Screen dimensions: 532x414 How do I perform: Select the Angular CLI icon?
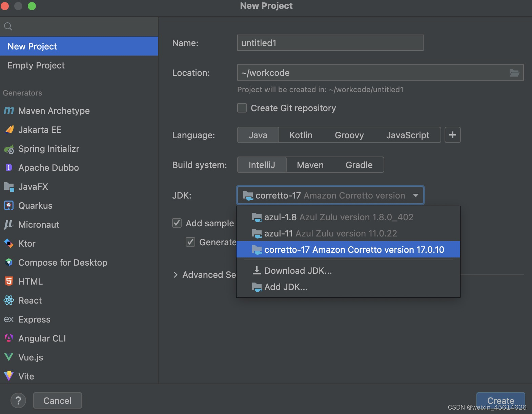9,338
